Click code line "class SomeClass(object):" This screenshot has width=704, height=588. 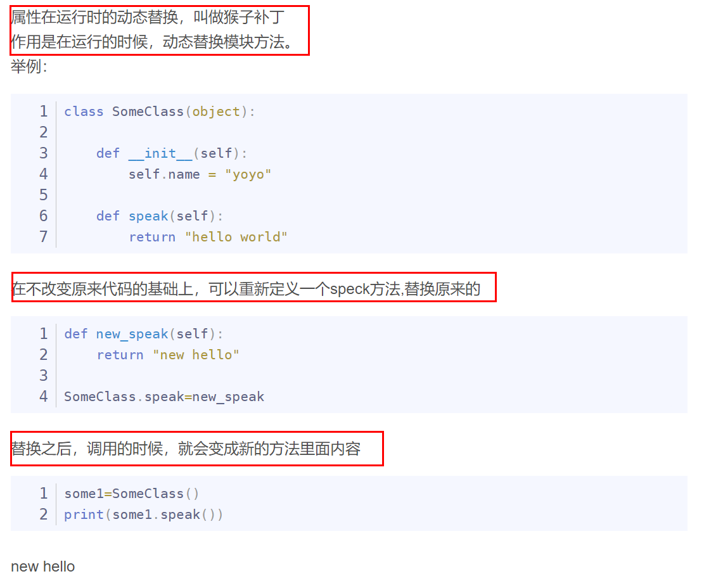(160, 112)
